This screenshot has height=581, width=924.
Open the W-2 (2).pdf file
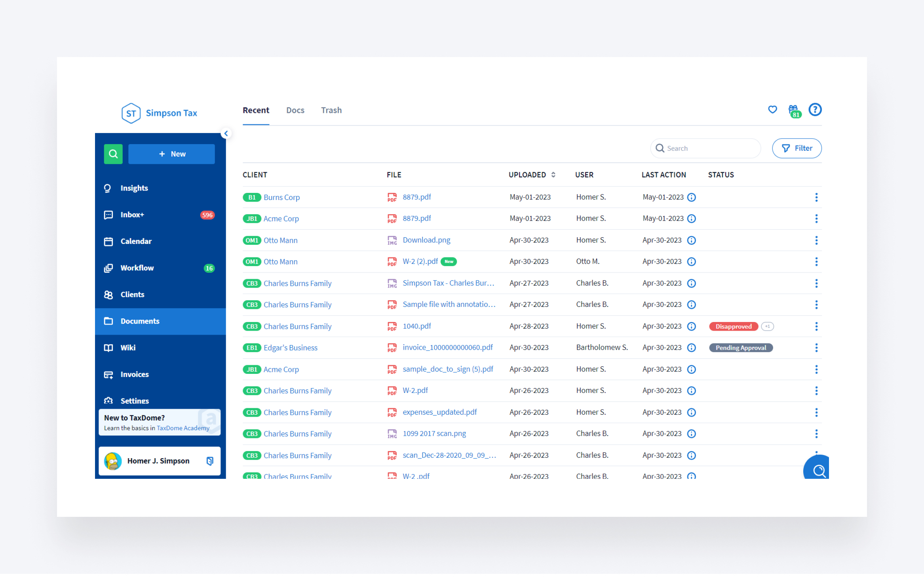[420, 261]
